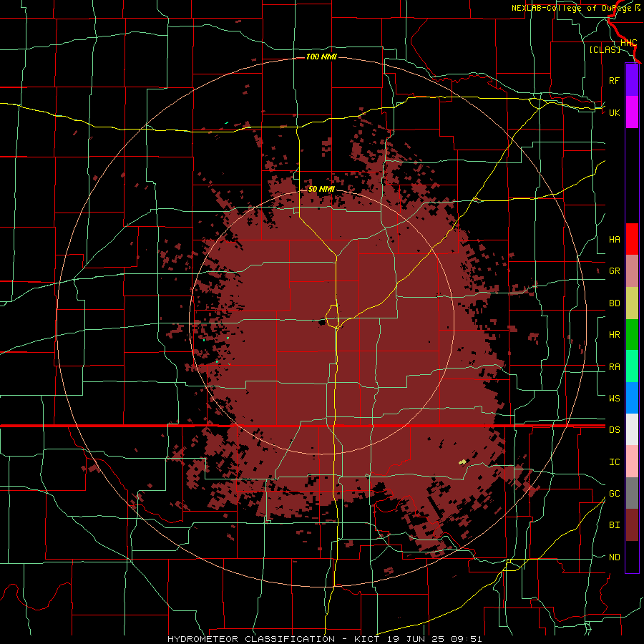
Task: Click the DS white legend swatch
Action: click(632, 429)
